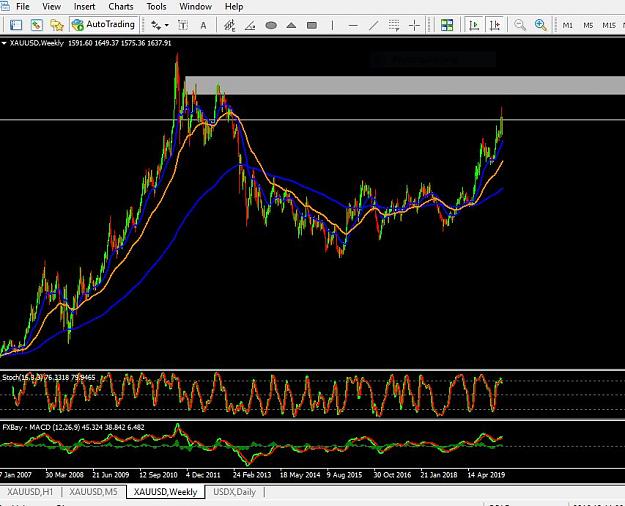Open the Charts menu
625x506 pixels.
121,7
